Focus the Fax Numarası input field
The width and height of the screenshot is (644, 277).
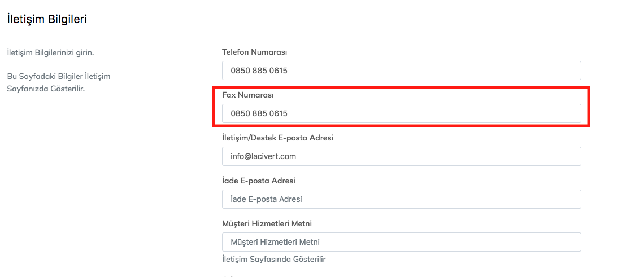[x=401, y=113]
